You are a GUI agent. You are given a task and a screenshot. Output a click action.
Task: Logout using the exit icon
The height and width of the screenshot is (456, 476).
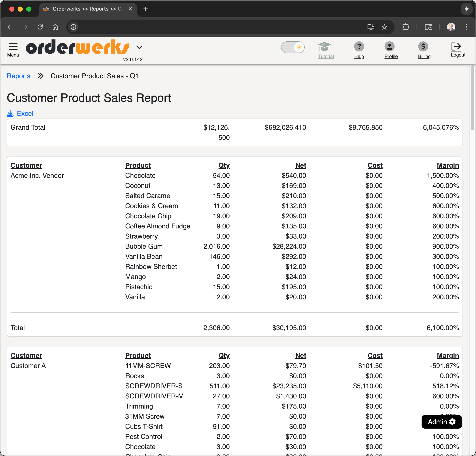(x=458, y=46)
